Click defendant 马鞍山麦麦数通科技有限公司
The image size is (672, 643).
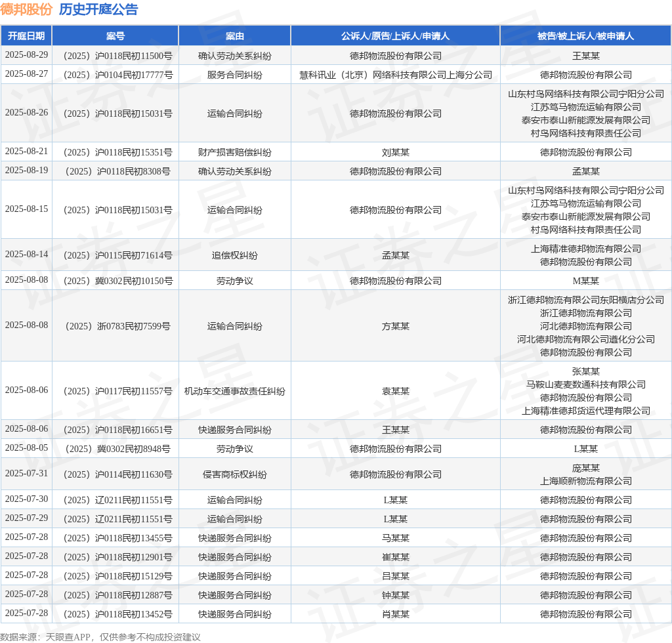pos(585,384)
